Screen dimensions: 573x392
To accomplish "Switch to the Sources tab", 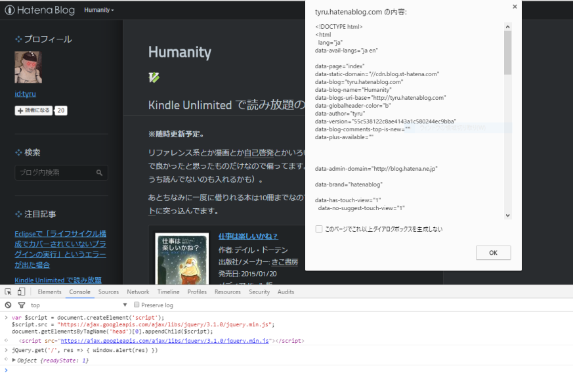I will [x=108, y=292].
